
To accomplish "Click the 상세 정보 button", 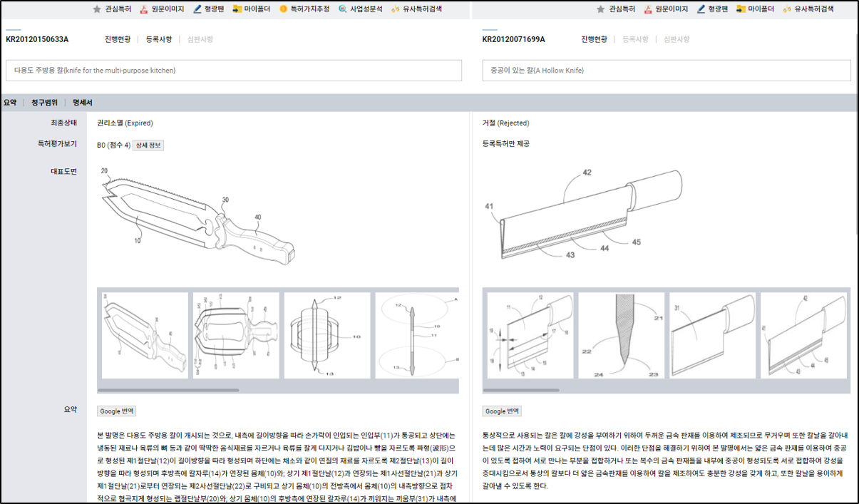I will click(x=148, y=145).
